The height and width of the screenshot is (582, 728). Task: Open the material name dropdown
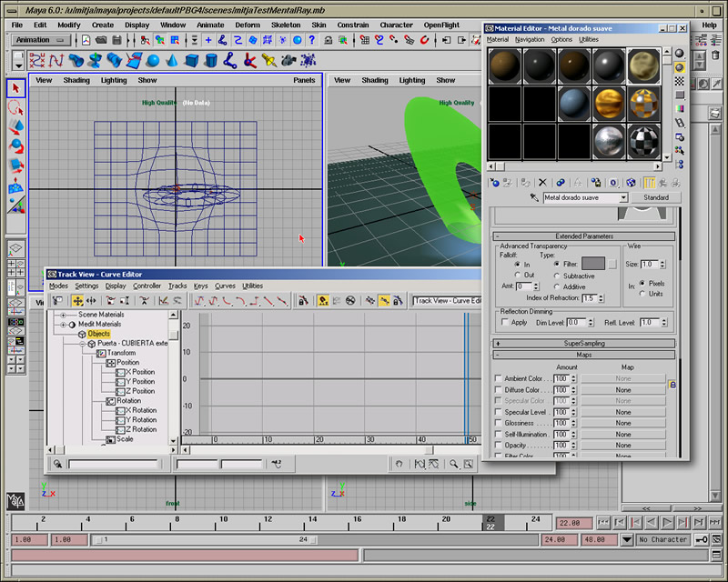pos(623,197)
